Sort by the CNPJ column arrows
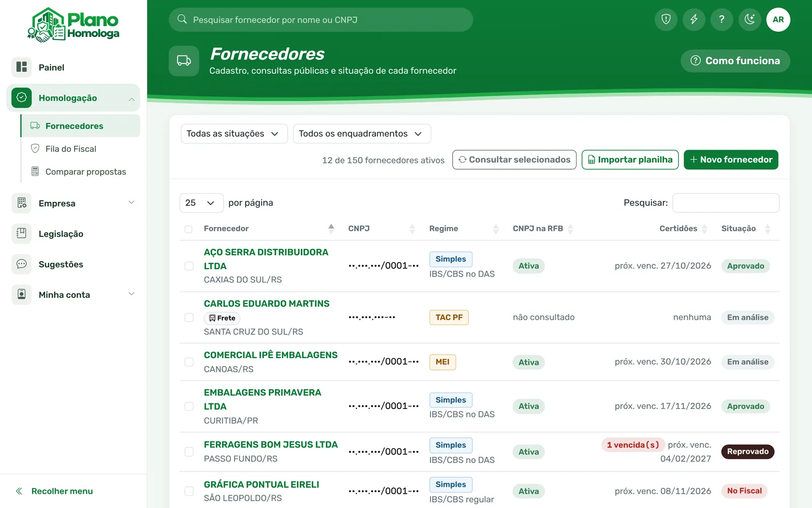 coord(412,229)
